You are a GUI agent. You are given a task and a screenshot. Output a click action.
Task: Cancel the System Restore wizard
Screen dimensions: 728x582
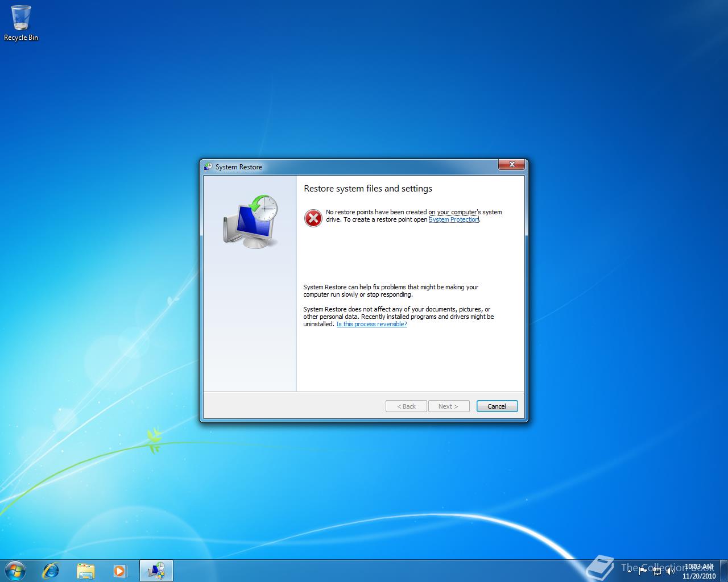[497, 406]
